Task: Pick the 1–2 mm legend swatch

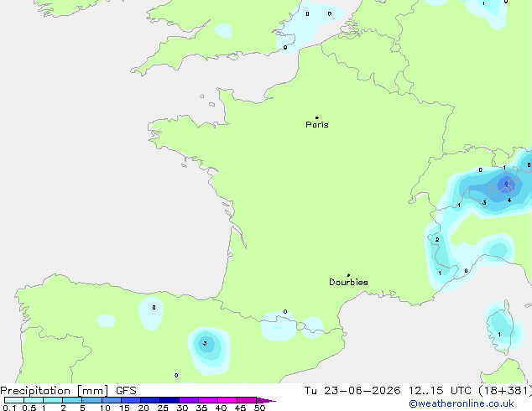Action: pyautogui.click(x=53, y=400)
